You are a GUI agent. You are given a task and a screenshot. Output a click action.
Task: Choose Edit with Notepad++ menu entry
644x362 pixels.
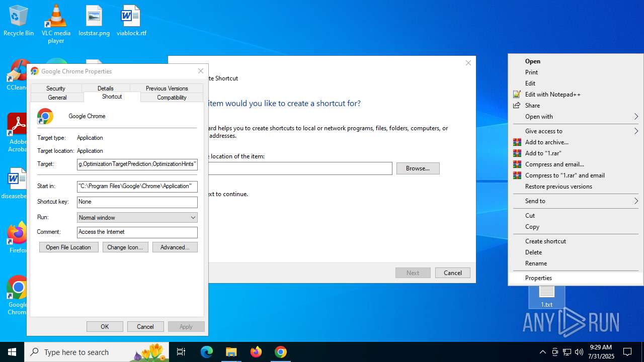pyautogui.click(x=576, y=95)
